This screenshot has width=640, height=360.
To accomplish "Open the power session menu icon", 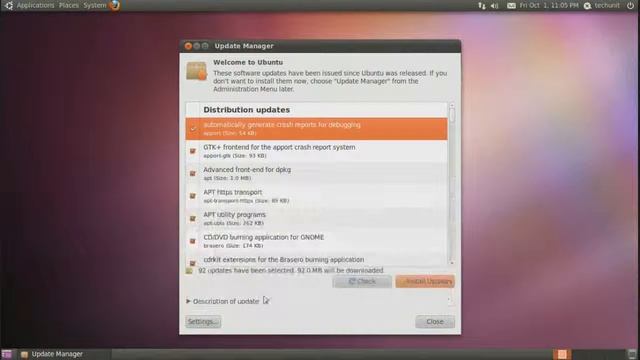I will (630, 5).
